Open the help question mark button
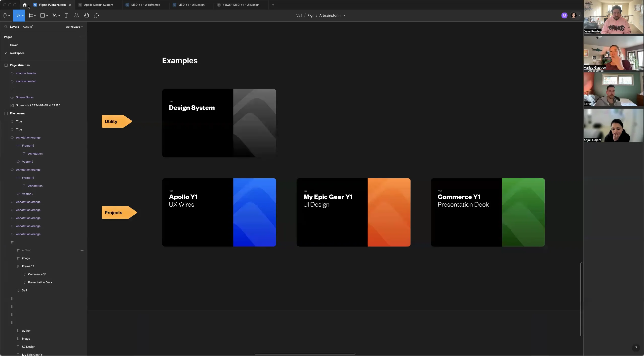The image size is (644, 356). click(x=636, y=348)
